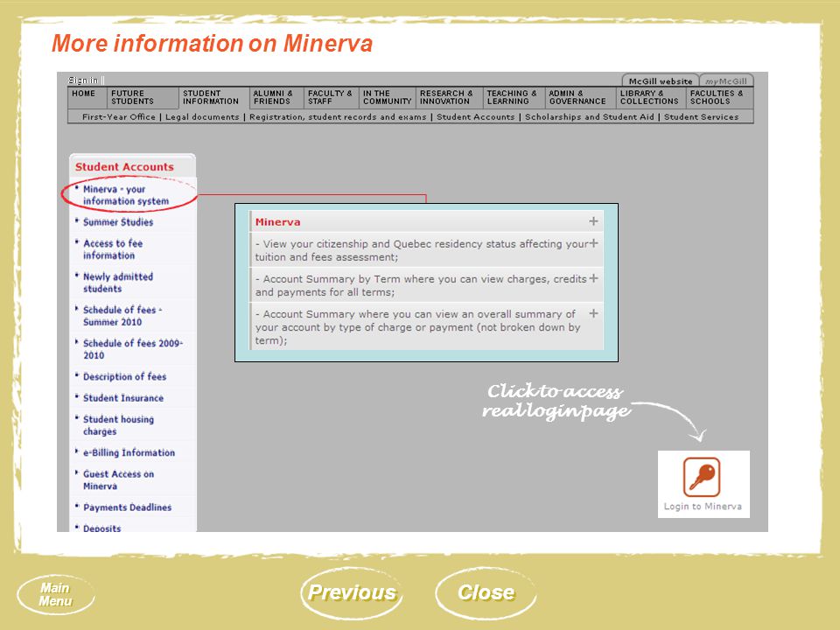Click the Student Accounts sidebar heading
Viewport: 840px width, 630px height.
click(x=124, y=166)
